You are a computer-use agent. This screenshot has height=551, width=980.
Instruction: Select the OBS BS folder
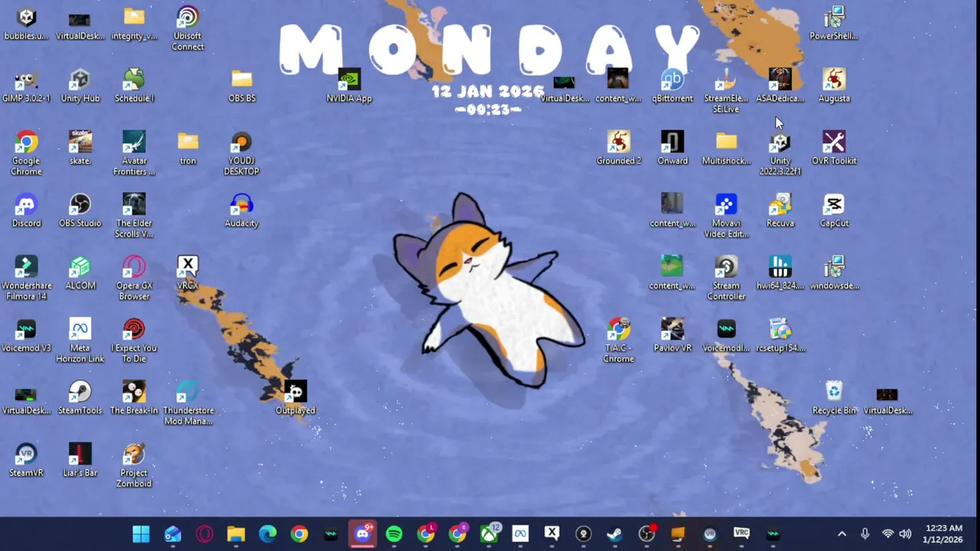(x=241, y=85)
